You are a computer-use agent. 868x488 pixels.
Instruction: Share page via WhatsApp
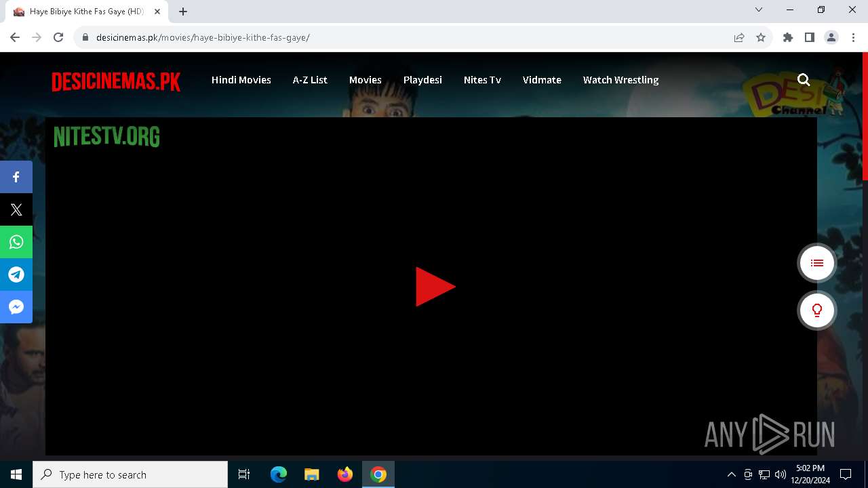[16, 242]
